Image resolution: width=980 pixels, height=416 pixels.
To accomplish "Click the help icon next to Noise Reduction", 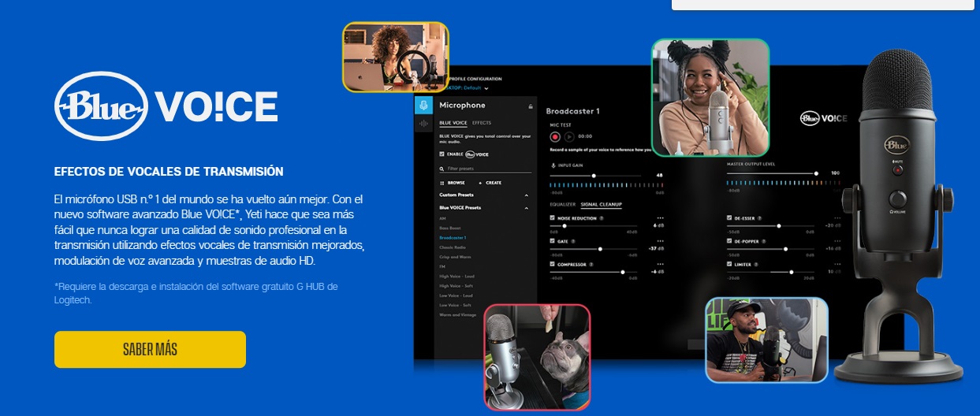I will [602, 218].
